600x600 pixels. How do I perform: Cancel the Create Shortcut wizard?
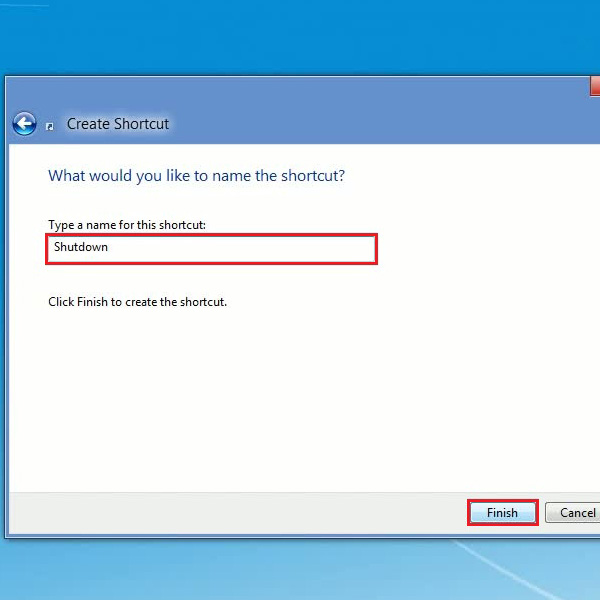(574, 512)
